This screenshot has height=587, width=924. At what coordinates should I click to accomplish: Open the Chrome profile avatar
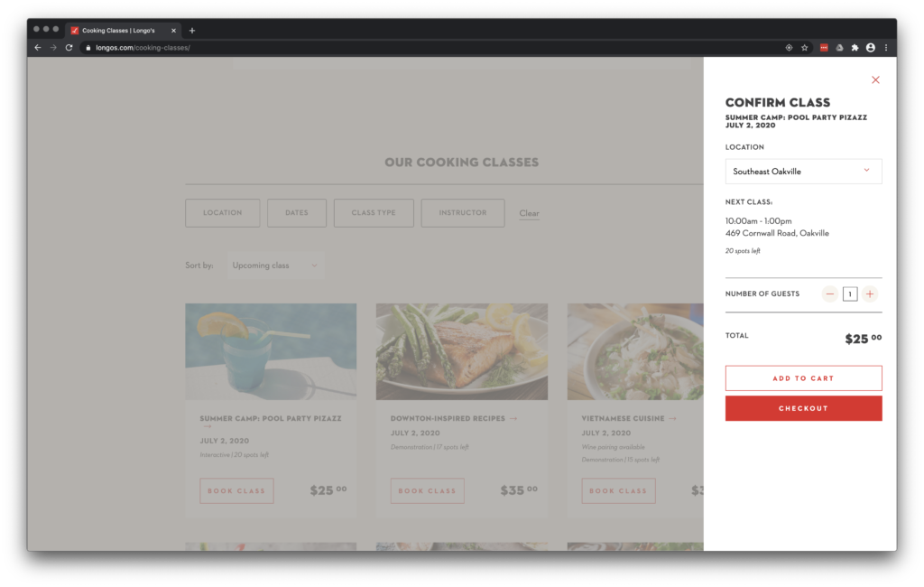[x=870, y=48]
